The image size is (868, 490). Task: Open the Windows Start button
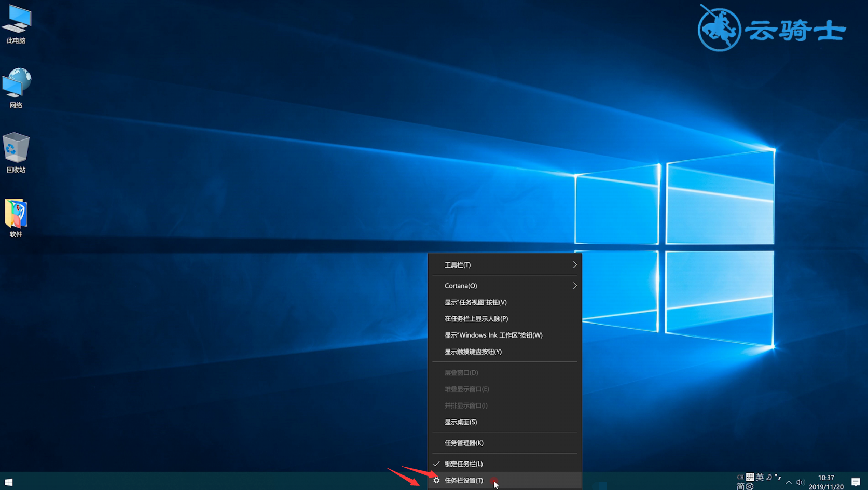(8, 482)
